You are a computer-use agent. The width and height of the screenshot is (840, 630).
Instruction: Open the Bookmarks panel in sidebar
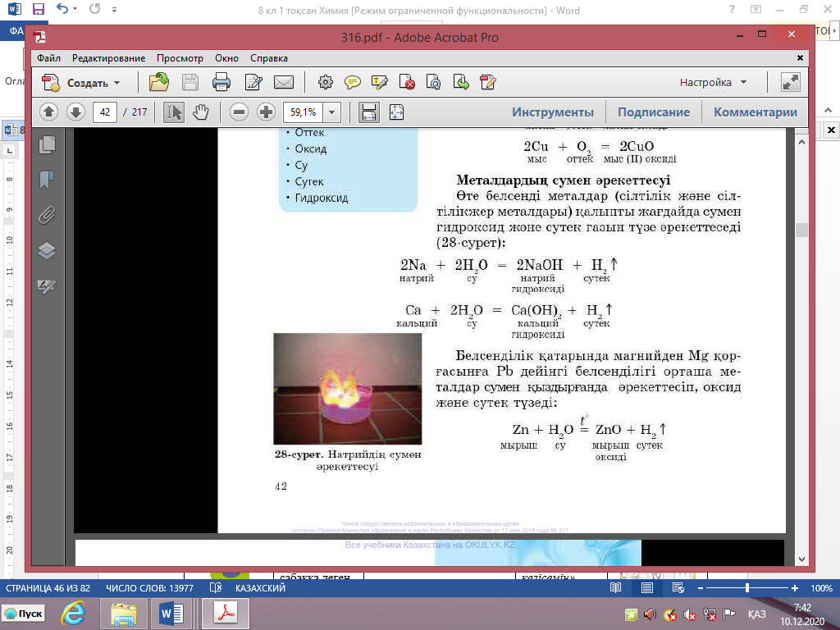(47, 179)
